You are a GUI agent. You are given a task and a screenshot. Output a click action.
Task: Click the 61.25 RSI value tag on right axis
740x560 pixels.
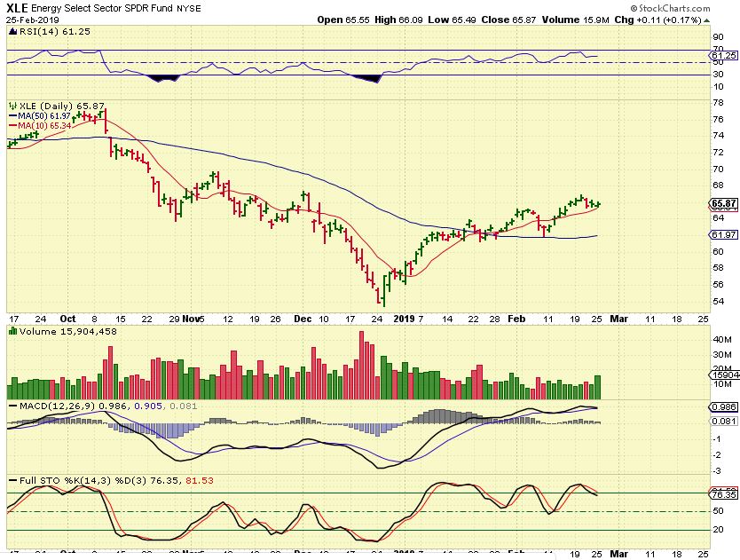(x=723, y=56)
